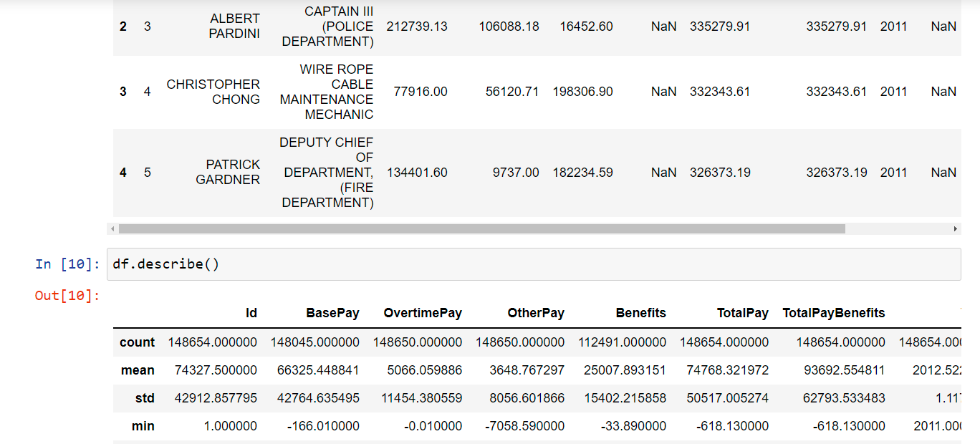Click the count BasePay value 148045.000000
Image resolution: width=980 pixels, height=444 pixels.
point(315,342)
